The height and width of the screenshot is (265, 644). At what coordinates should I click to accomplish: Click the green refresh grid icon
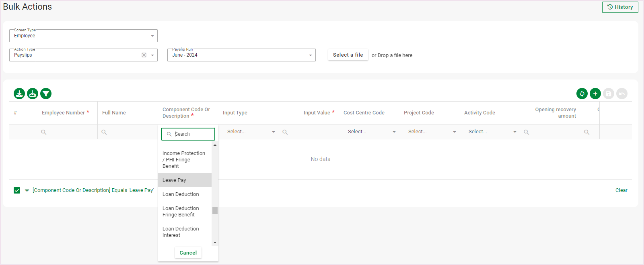(x=582, y=94)
